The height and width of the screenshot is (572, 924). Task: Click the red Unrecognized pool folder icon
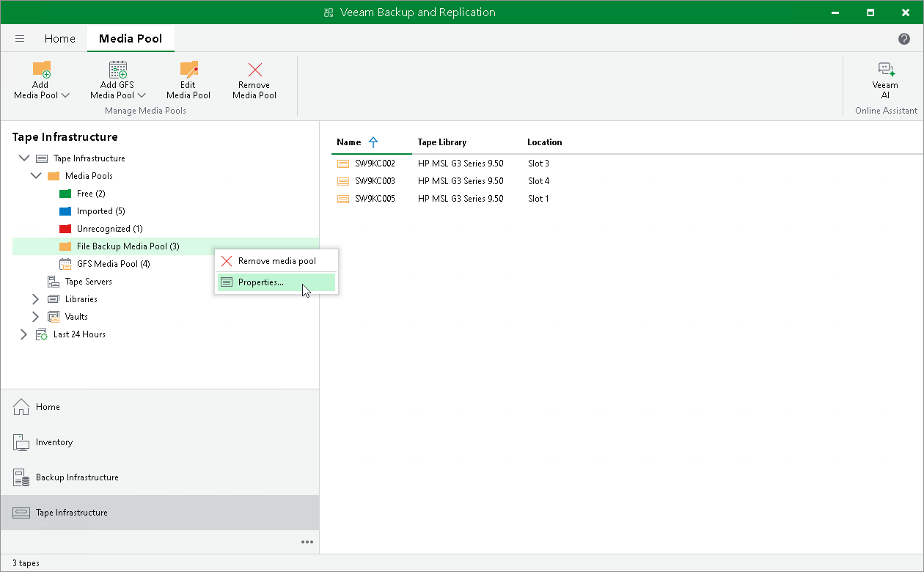65,229
